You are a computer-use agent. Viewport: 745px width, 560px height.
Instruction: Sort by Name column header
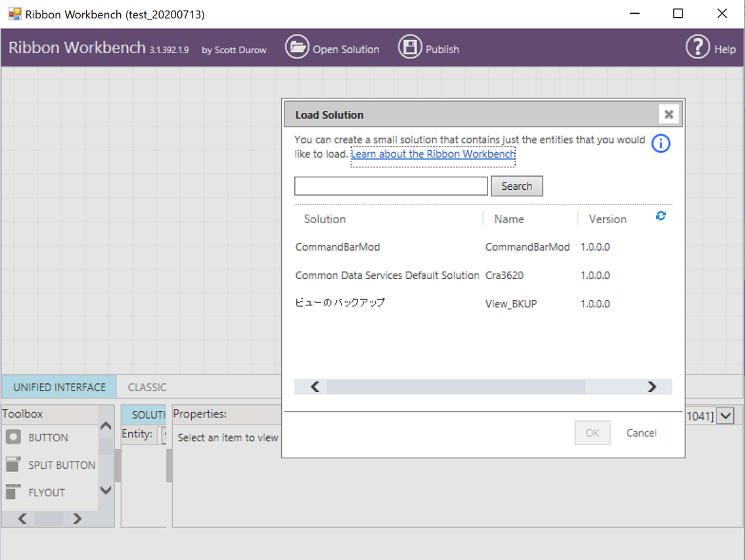pos(509,219)
